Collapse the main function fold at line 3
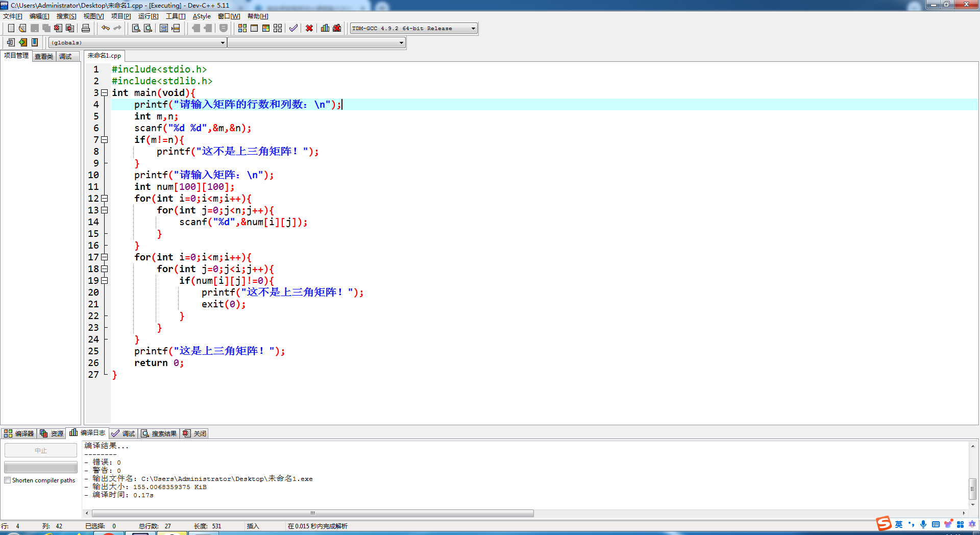 coord(105,93)
